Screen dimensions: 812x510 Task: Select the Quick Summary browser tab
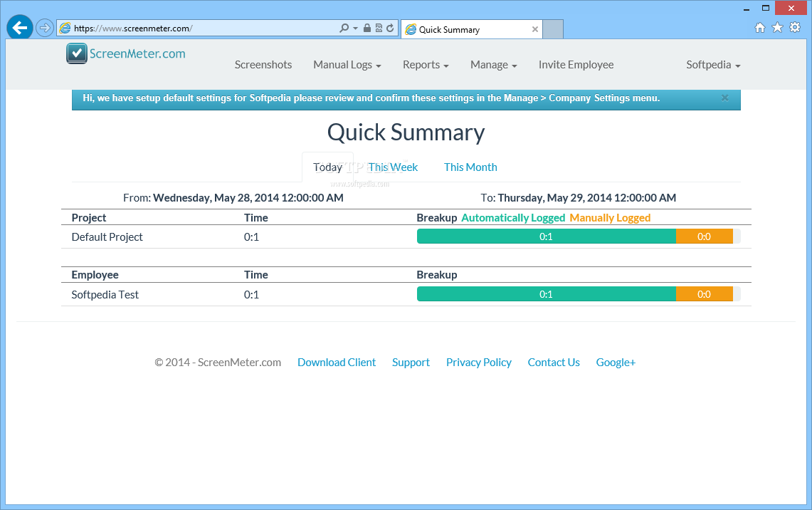click(x=472, y=29)
